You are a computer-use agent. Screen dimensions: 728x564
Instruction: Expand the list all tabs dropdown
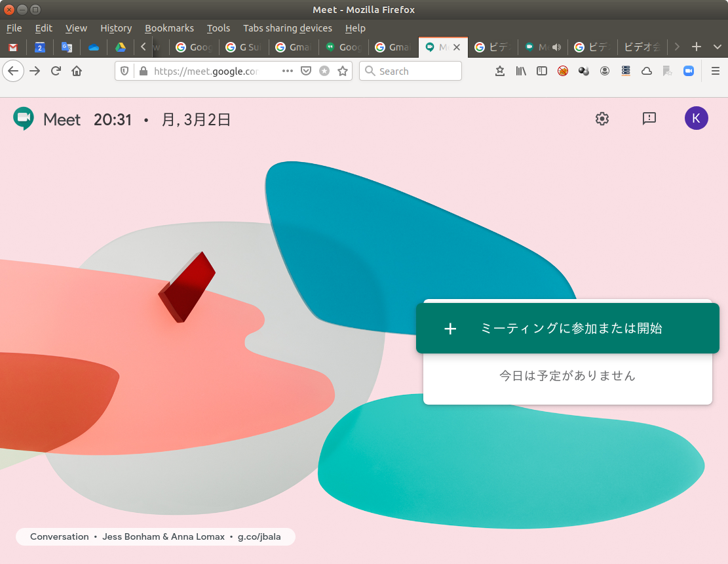pyautogui.click(x=717, y=47)
